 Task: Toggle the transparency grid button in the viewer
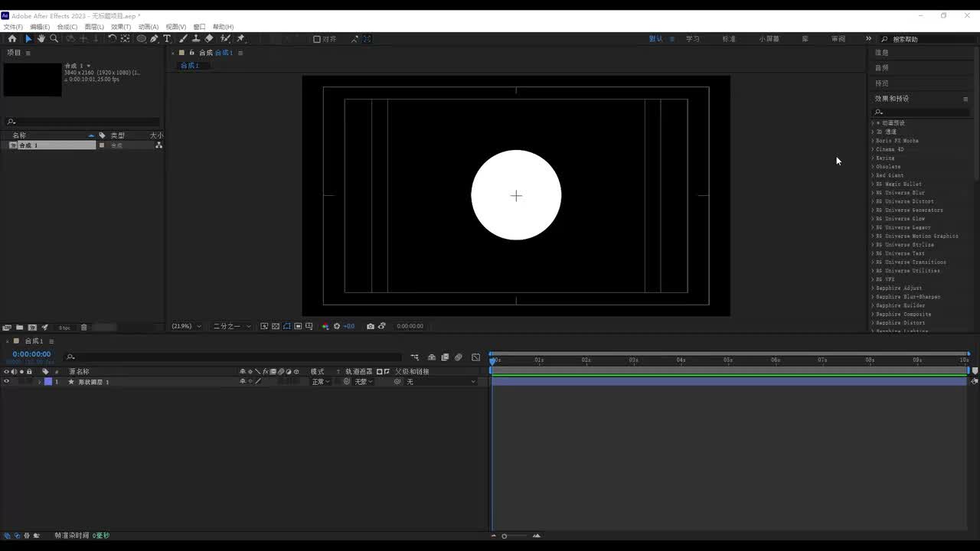[276, 326]
